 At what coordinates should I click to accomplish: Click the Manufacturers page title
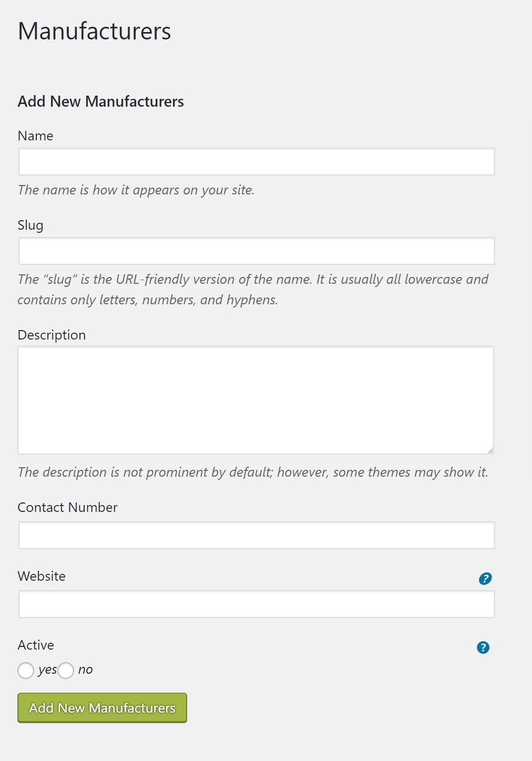[x=95, y=31]
